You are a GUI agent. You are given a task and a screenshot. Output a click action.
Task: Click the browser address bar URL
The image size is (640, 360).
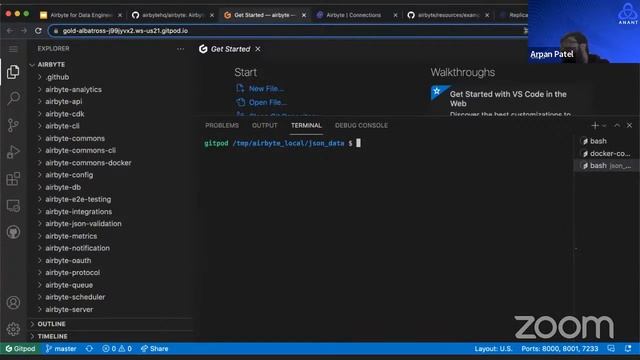(125, 31)
